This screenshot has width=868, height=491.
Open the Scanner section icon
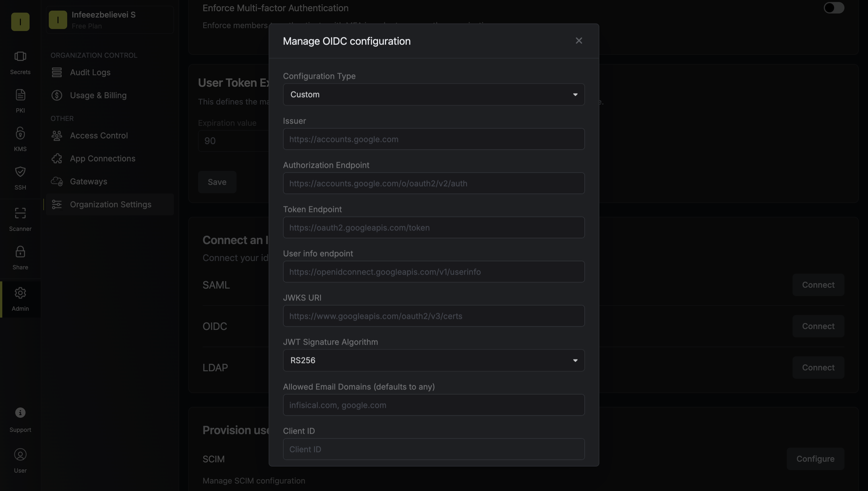20,213
